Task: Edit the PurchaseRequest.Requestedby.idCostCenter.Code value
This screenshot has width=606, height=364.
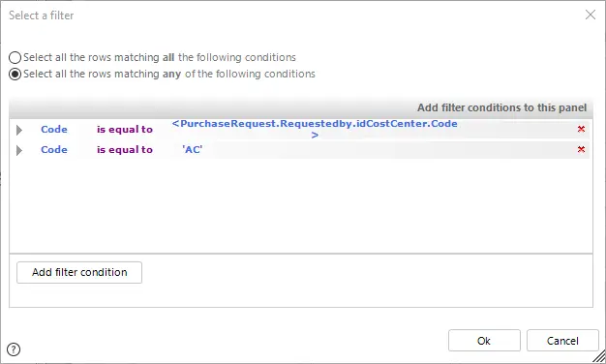Action: point(315,129)
